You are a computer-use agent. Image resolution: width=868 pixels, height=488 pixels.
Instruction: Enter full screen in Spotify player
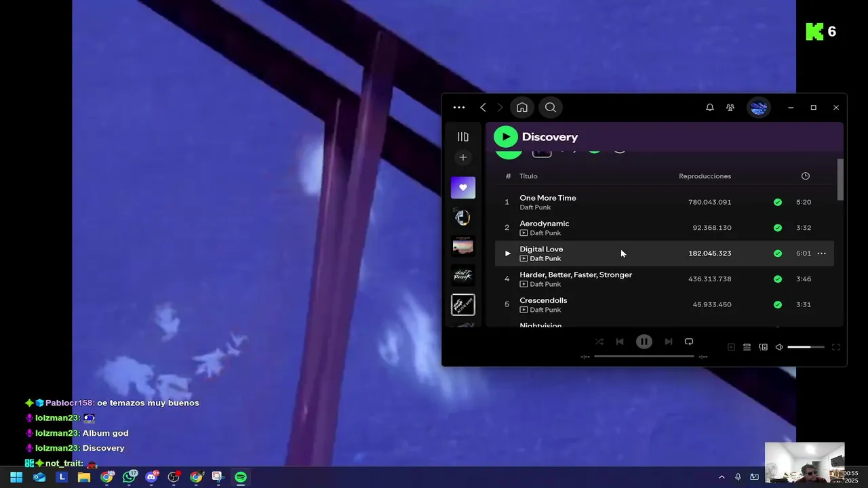836,347
